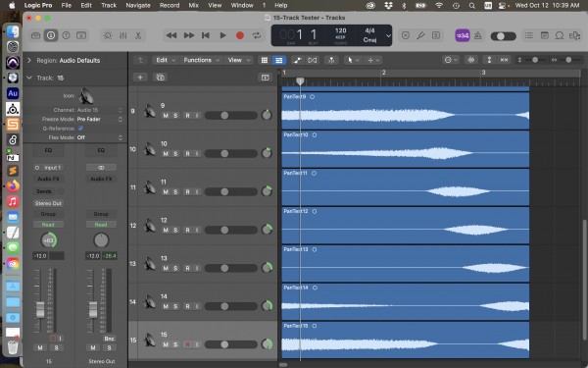Open the Mixer button
Screen dimensions: 588x368
pyautogui.click(x=123, y=35)
